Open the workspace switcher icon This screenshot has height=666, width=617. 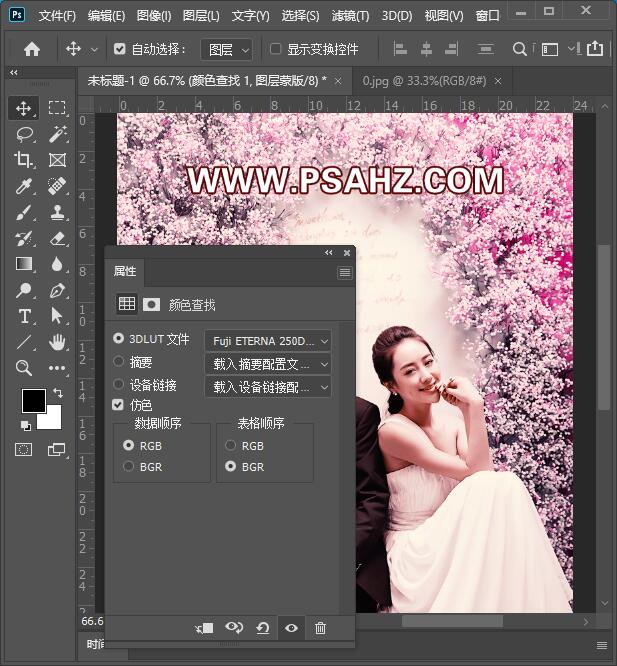pos(550,50)
